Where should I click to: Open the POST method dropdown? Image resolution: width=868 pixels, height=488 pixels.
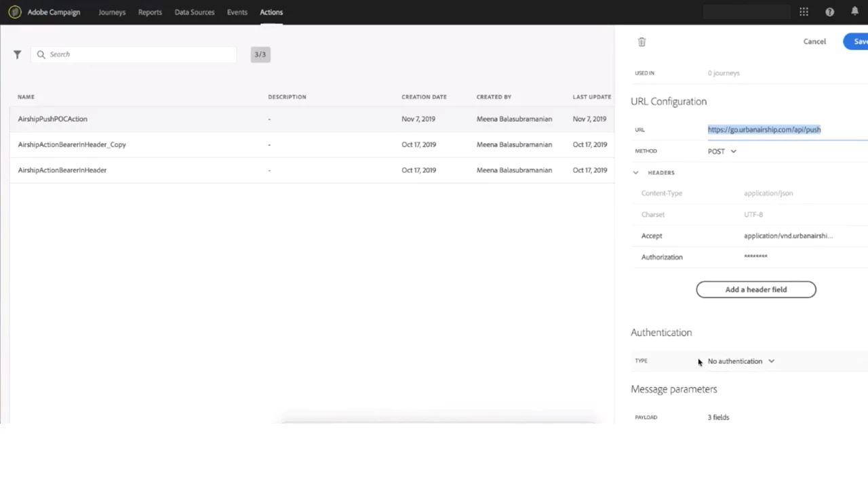pos(722,151)
